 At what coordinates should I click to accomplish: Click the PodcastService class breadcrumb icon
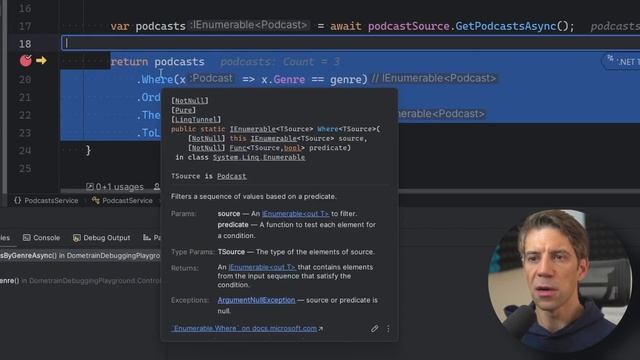coord(96,200)
